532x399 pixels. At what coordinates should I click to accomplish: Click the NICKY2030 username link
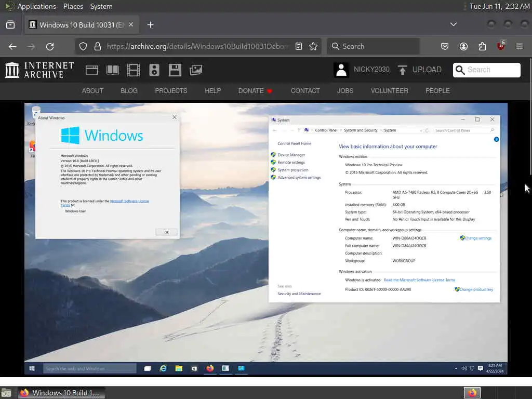pos(371,70)
